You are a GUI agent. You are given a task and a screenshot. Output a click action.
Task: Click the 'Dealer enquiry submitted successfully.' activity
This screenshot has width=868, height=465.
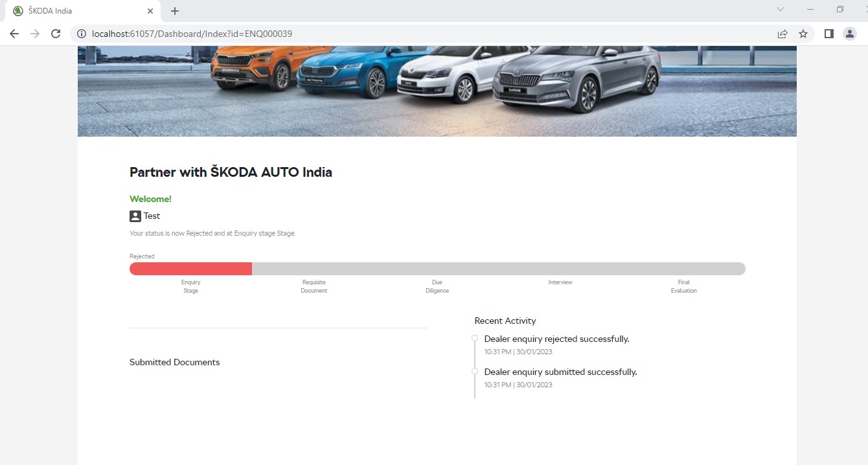(560, 372)
